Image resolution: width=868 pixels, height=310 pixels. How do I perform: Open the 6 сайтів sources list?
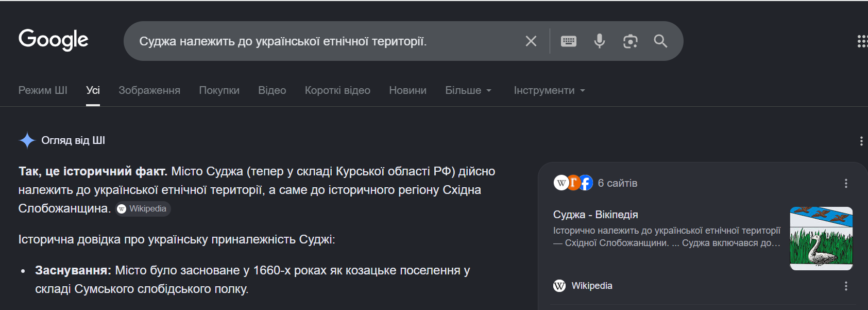[x=617, y=183]
